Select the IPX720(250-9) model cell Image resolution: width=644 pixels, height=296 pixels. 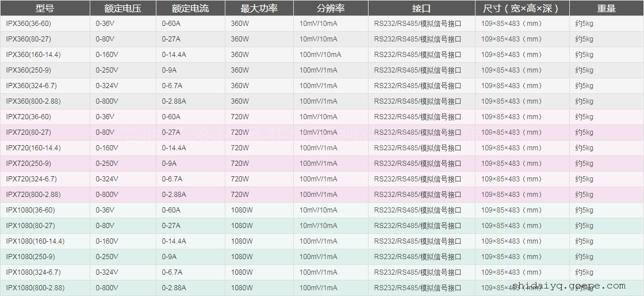(x=28, y=164)
